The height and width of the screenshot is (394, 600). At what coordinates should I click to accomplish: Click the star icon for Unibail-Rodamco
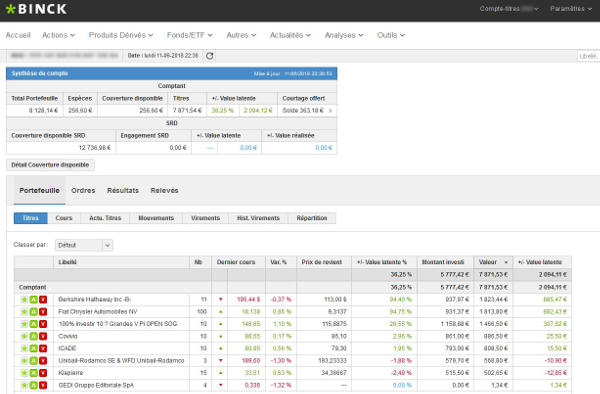24,361
